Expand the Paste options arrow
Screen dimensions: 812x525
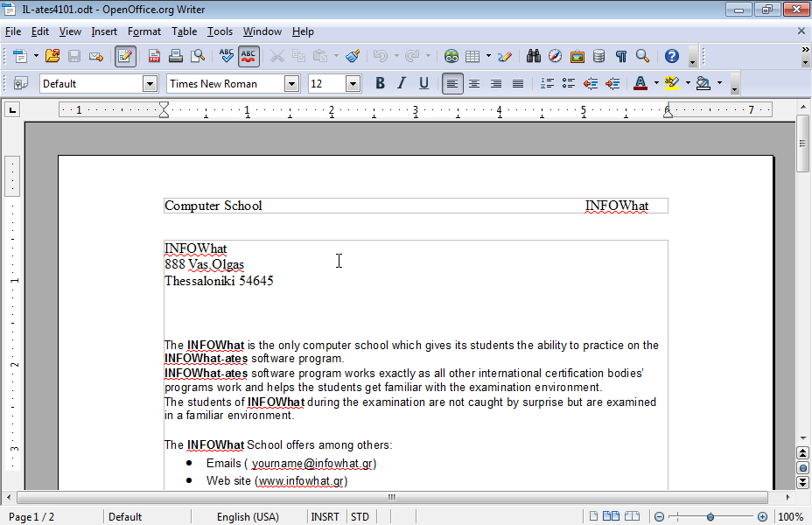(x=337, y=56)
